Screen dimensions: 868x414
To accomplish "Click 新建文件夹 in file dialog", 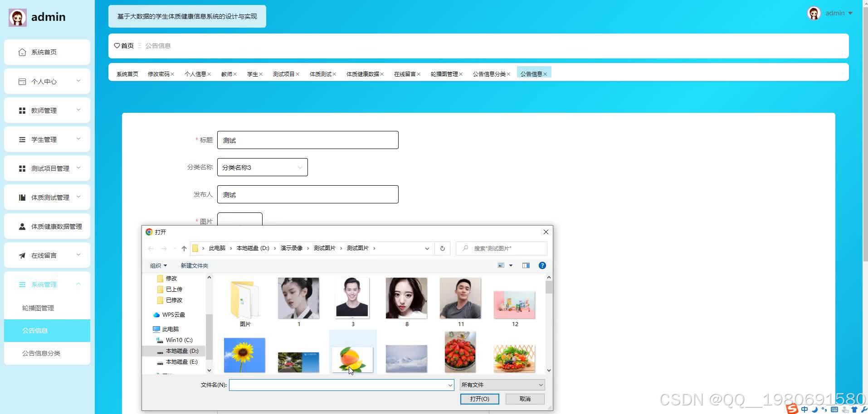I will (x=194, y=265).
